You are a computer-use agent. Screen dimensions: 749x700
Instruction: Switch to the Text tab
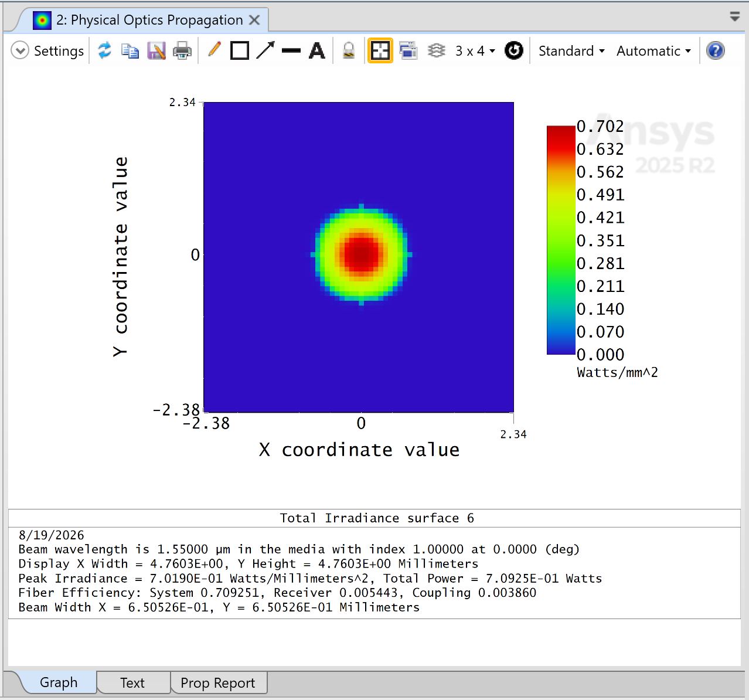[132, 683]
